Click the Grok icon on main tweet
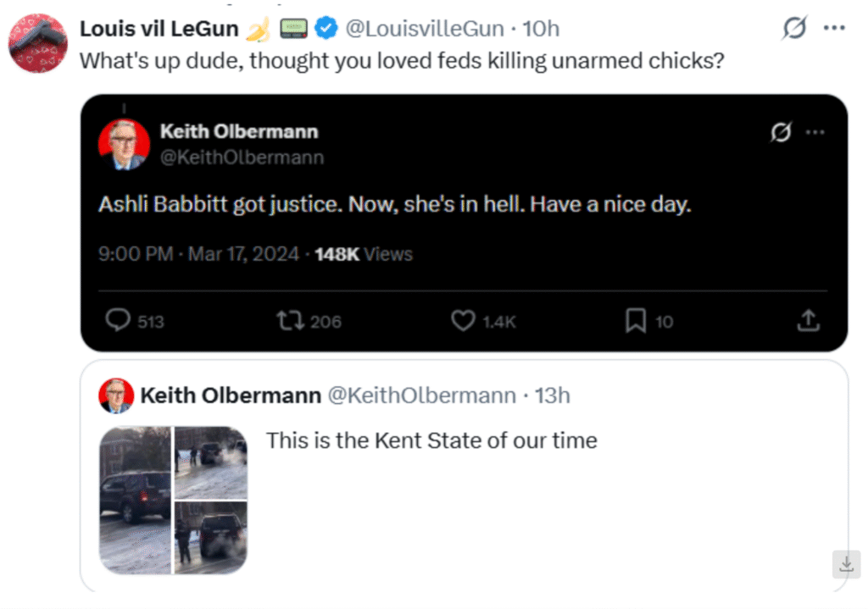 point(794,29)
